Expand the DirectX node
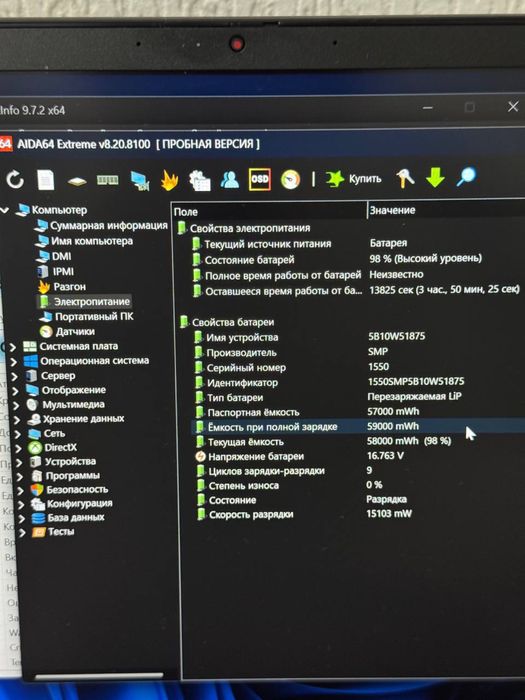 18,448
